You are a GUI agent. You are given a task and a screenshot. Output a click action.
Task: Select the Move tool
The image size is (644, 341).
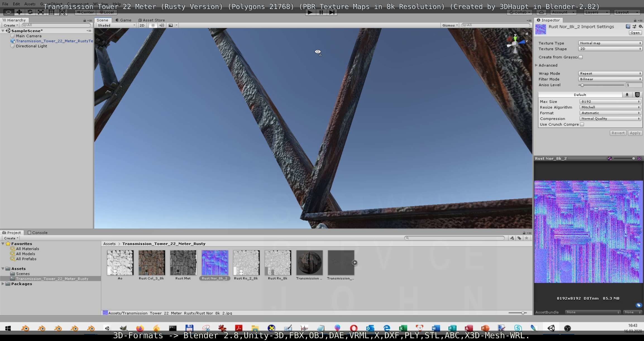(x=19, y=12)
